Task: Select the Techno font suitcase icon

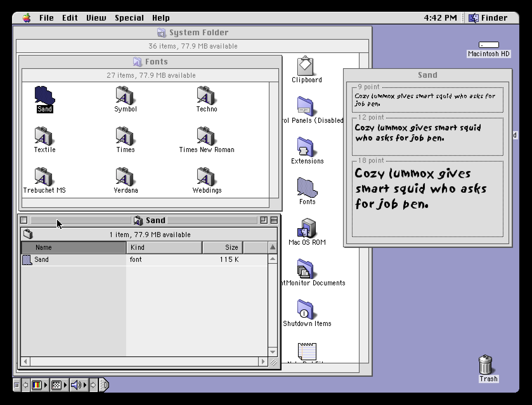Action: 207,95
